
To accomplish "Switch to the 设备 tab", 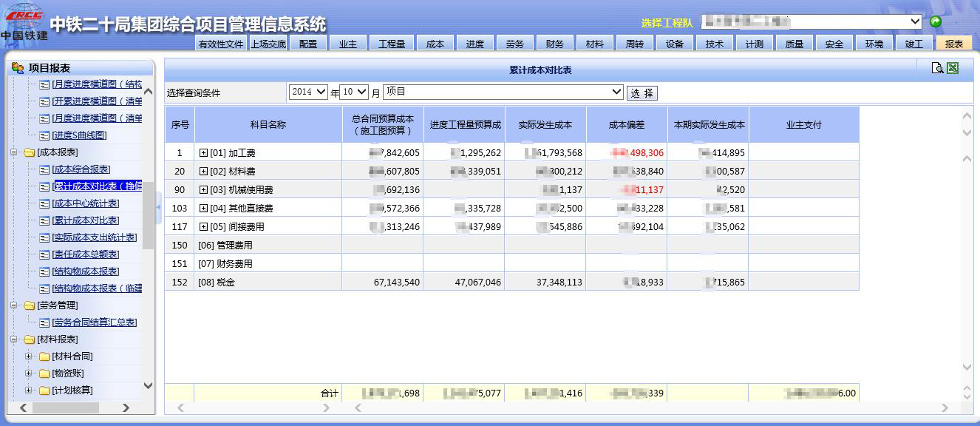I will point(675,44).
